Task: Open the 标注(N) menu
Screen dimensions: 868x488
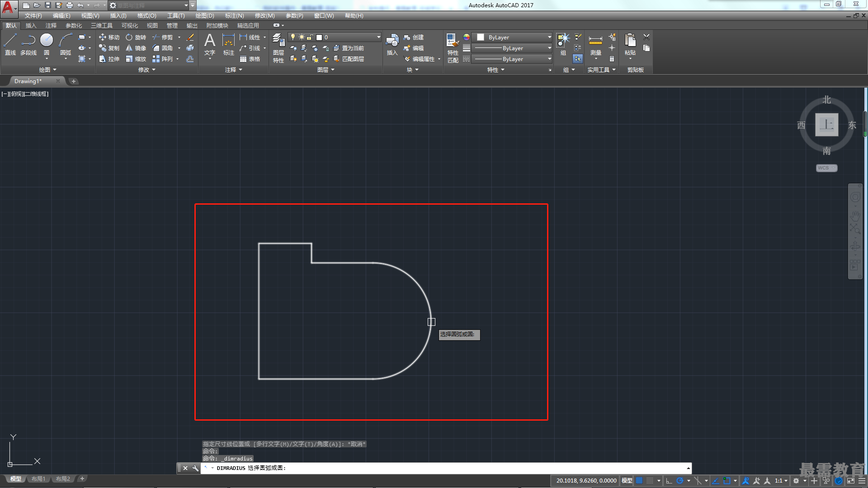Action: [234, 15]
